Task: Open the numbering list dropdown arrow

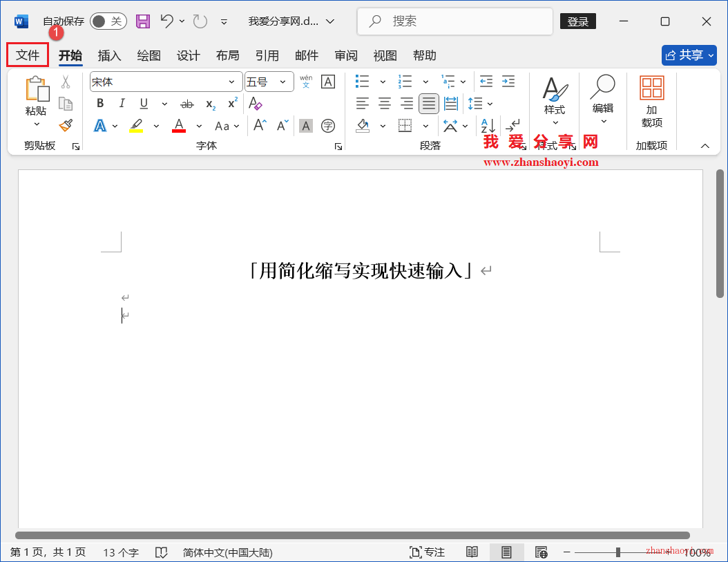Action: click(x=425, y=82)
